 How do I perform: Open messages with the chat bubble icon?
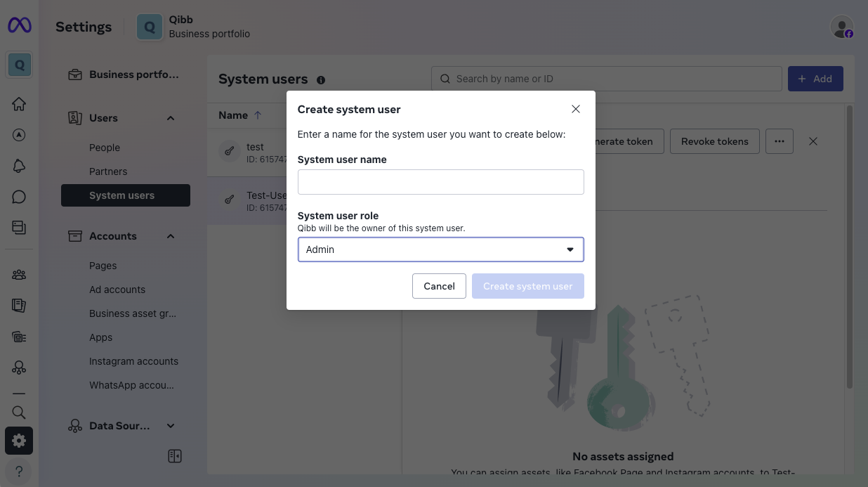(19, 196)
